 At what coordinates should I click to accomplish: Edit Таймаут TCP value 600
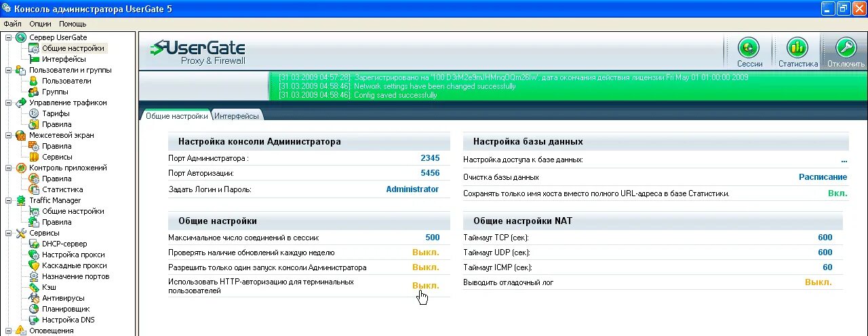click(825, 238)
